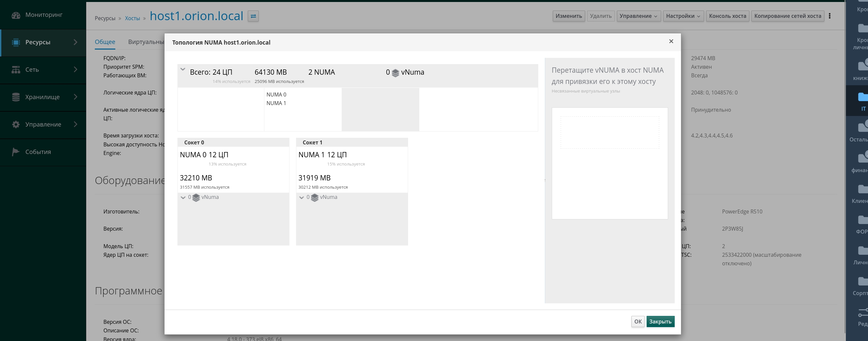Screen dimensions: 868x341
Task: Open the Управление dropdown button
Action: (638, 16)
